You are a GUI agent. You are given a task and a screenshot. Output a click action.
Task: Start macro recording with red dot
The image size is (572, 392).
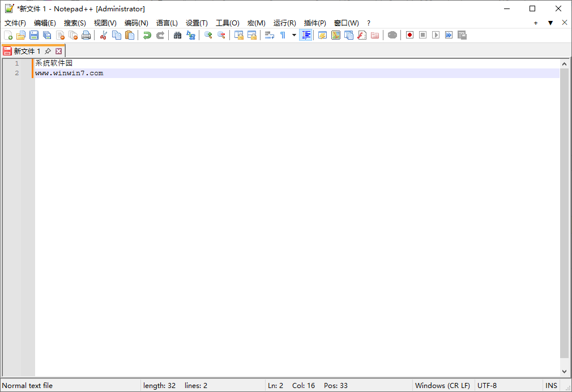[409, 35]
